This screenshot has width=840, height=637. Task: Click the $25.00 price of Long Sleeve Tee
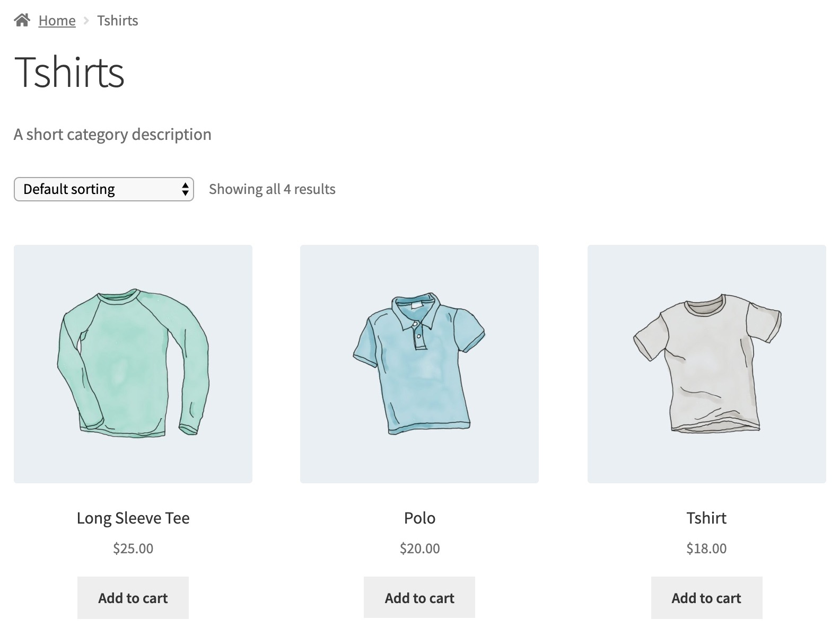pyautogui.click(x=133, y=548)
